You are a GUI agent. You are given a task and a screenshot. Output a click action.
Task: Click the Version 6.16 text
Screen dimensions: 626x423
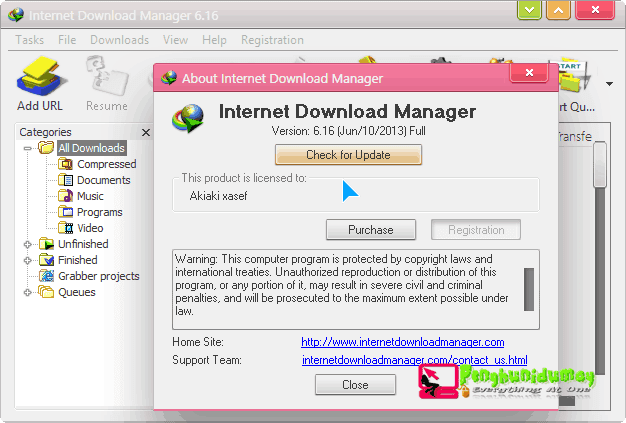tap(349, 131)
